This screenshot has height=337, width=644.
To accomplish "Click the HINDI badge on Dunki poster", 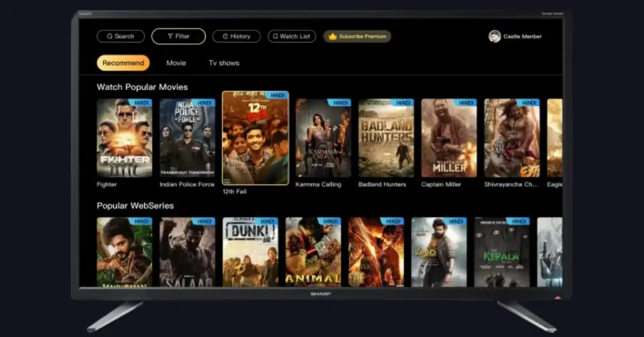I will click(x=267, y=221).
